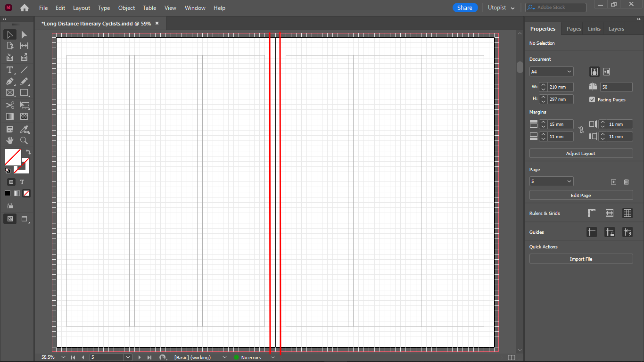This screenshot has height=362, width=644.
Task: Activate the Zoom tool
Action: point(24,140)
